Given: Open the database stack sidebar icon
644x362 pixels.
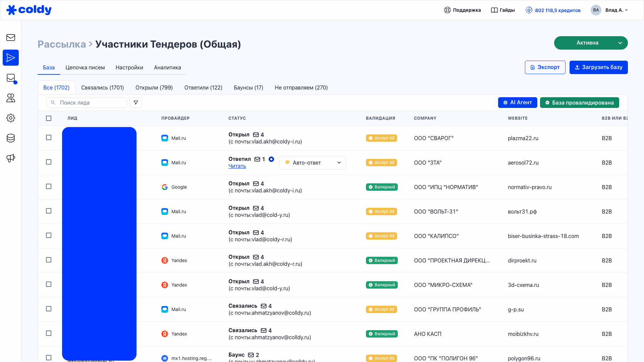Looking at the screenshot, I should (11, 138).
